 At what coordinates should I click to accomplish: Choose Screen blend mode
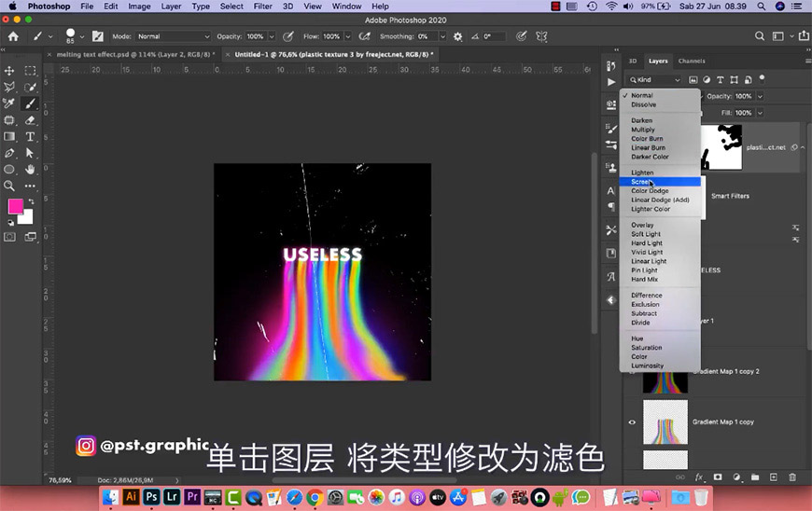[660, 182]
